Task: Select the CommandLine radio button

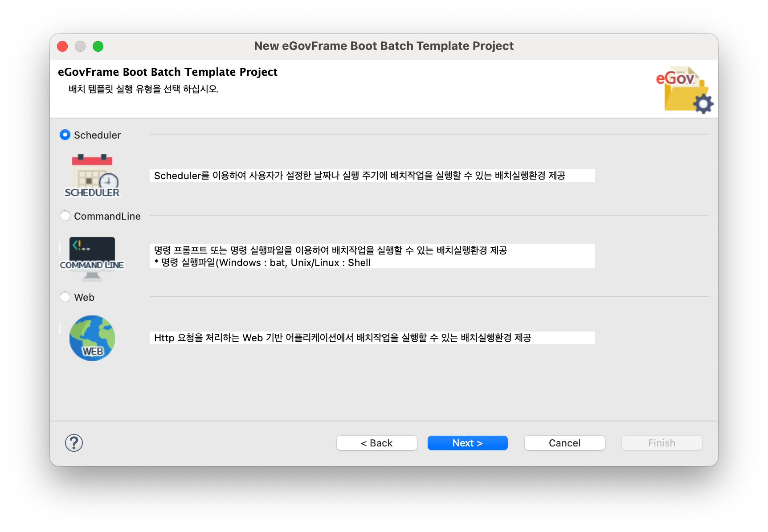Action: [65, 216]
